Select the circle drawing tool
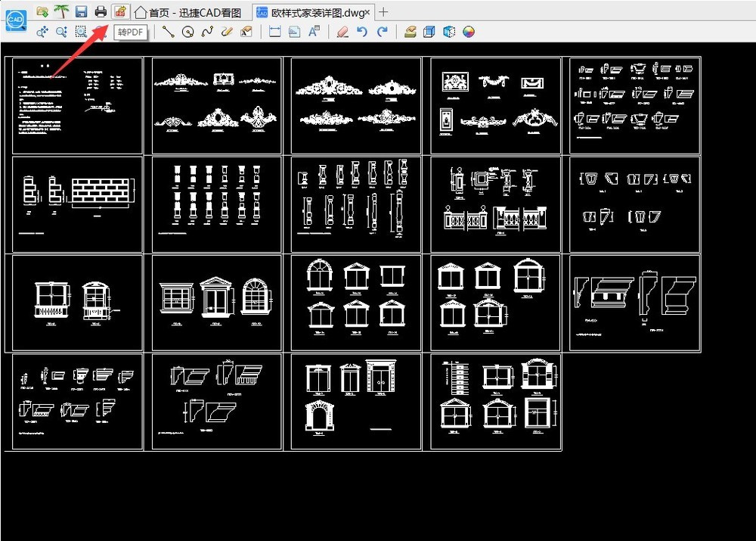Screen dimensions: 756x541 (188, 32)
